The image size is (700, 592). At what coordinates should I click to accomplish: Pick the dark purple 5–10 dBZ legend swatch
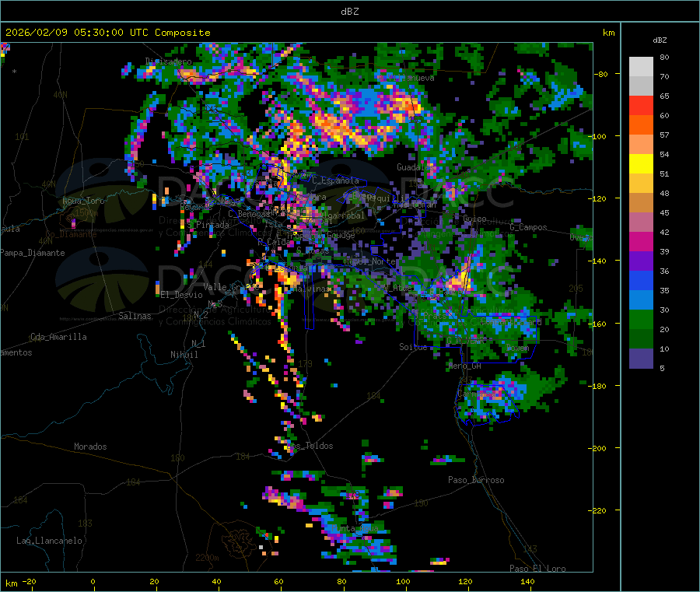click(641, 359)
